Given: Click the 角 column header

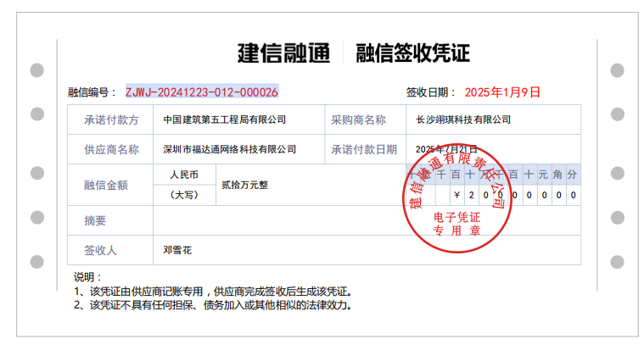Looking at the screenshot, I should coord(557,175).
